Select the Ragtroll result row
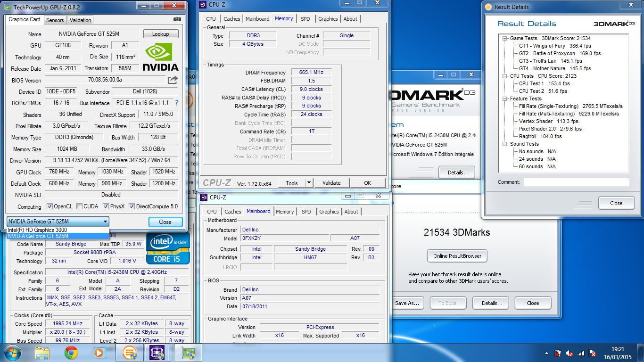This screenshot has height=362, width=644. [540, 136]
